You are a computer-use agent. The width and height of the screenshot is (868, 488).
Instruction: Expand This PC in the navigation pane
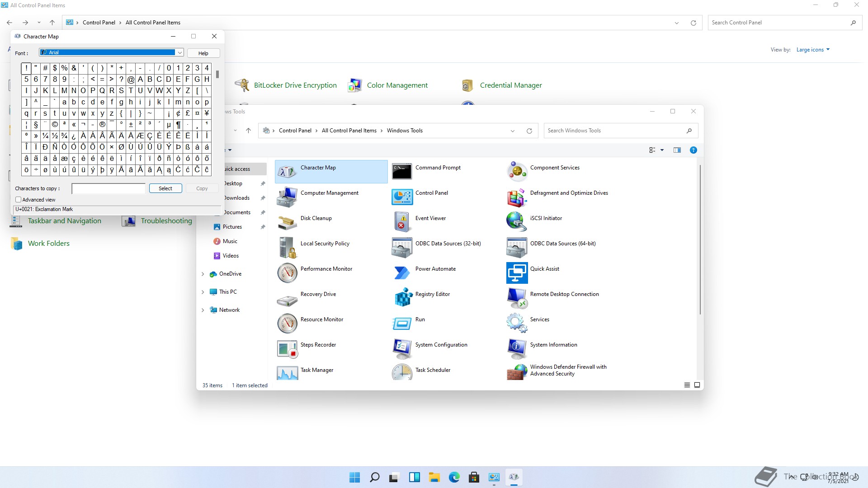click(203, 292)
